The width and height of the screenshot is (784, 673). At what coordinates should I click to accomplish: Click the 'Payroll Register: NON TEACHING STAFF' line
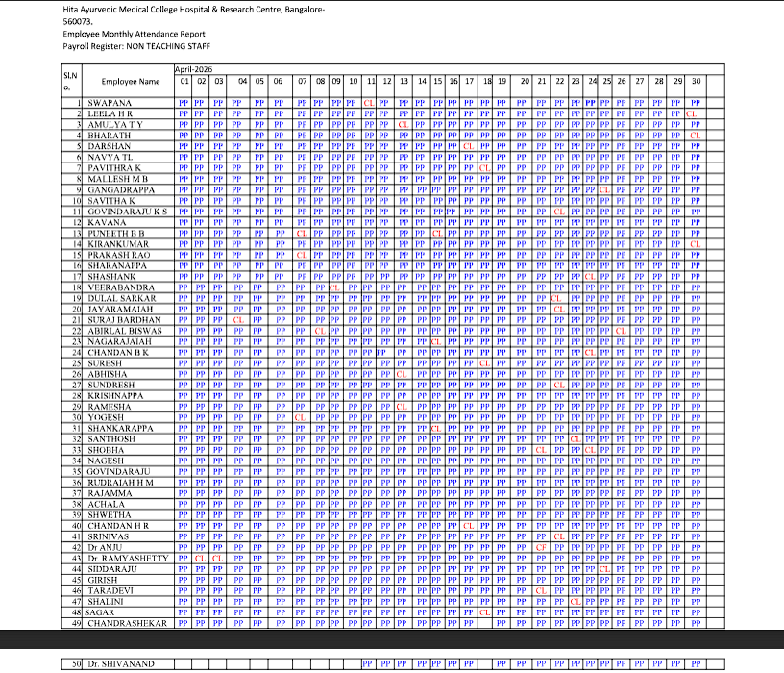pos(136,46)
